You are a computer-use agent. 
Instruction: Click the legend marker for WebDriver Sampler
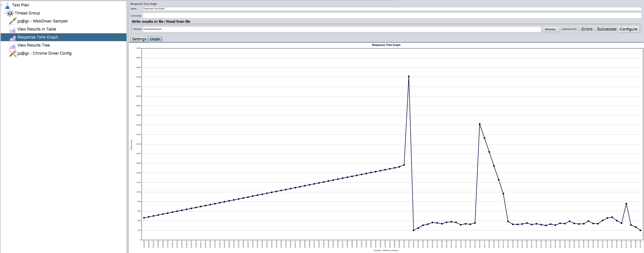point(375,250)
